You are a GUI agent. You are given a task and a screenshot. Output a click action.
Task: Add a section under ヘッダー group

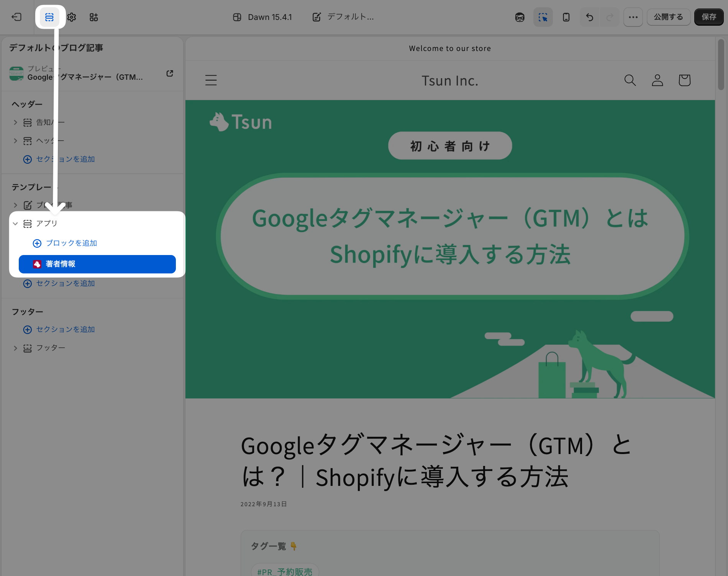[x=59, y=159]
